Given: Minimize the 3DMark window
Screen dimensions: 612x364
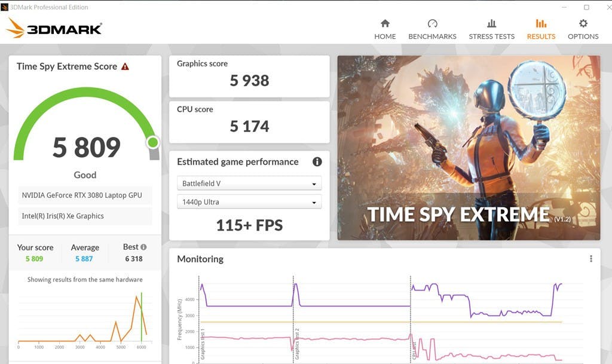Looking at the screenshot, I should point(564,7).
